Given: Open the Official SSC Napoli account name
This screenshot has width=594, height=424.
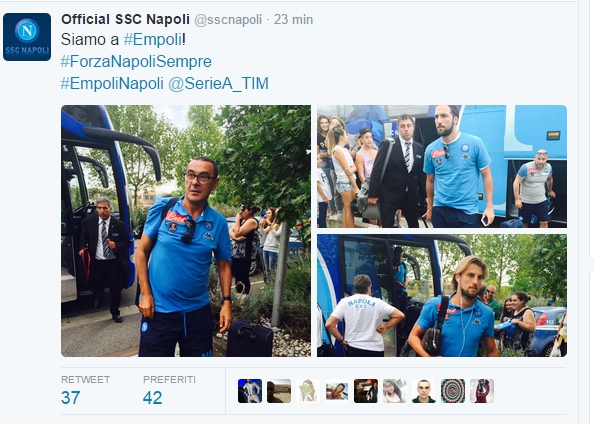Looking at the screenshot, I should 125,19.
